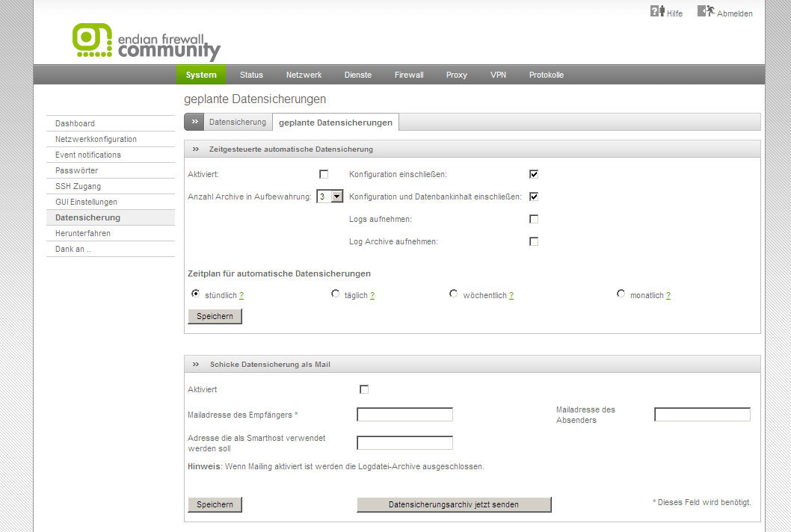791x532 pixels.
Task: Click the Abmelden logout icon
Action: [x=705, y=11]
